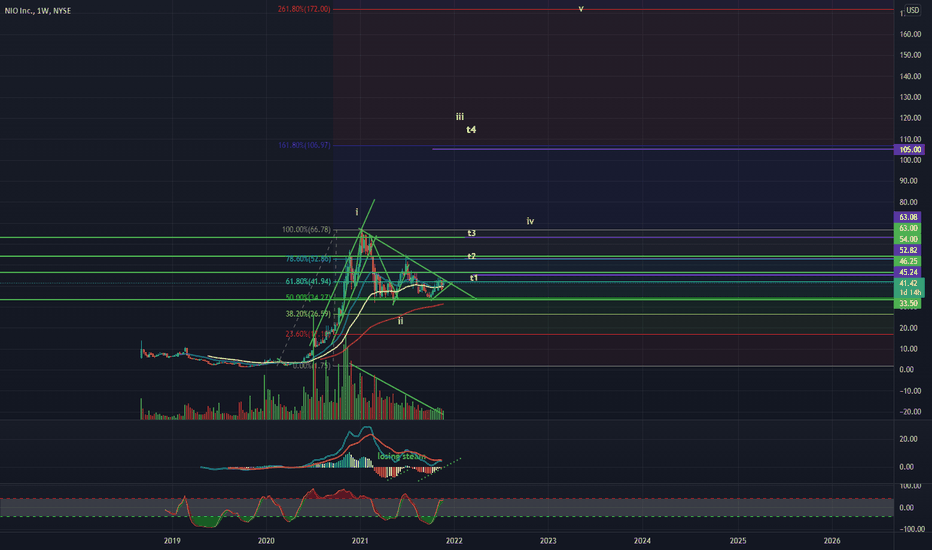
Task: Click the 61.80%(41.94) Fibonacci label
Action: (x=308, y=282)
